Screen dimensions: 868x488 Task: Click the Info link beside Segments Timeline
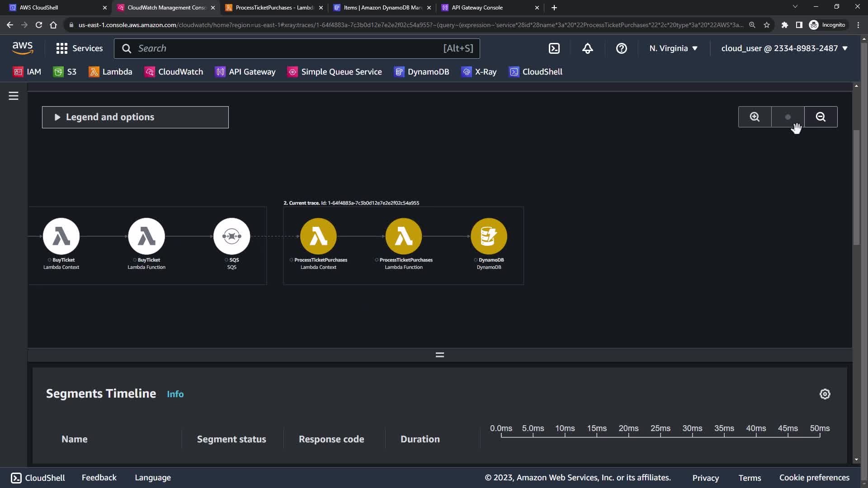tap(175, 394)
